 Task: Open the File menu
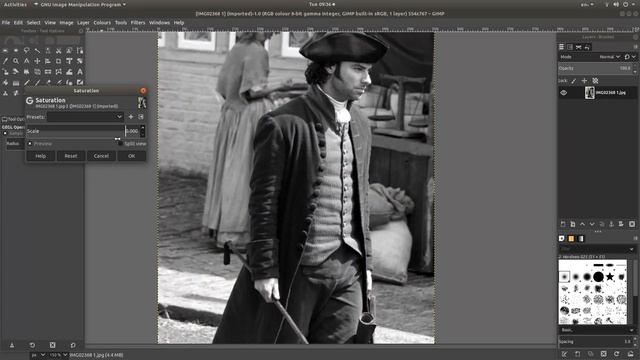pyautogui.click(x=6, y=22)
